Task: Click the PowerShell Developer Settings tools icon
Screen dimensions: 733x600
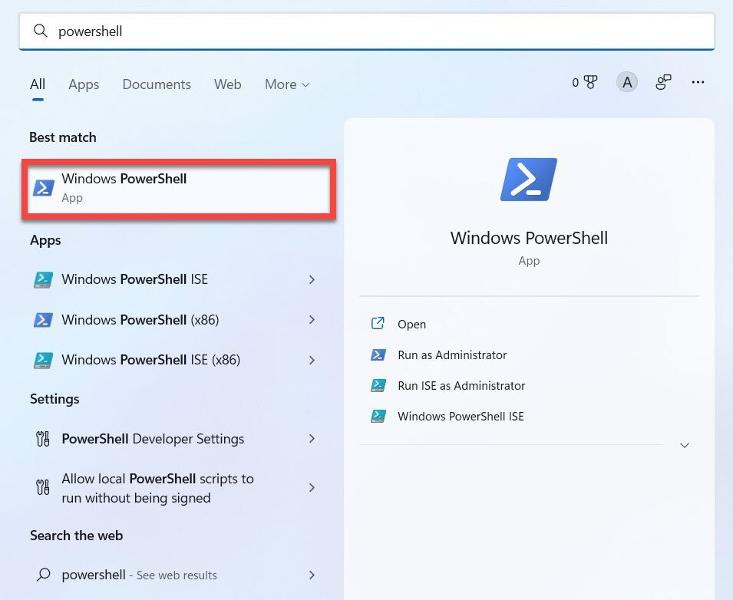Action: pyautogui.click(x=43, y=439)
